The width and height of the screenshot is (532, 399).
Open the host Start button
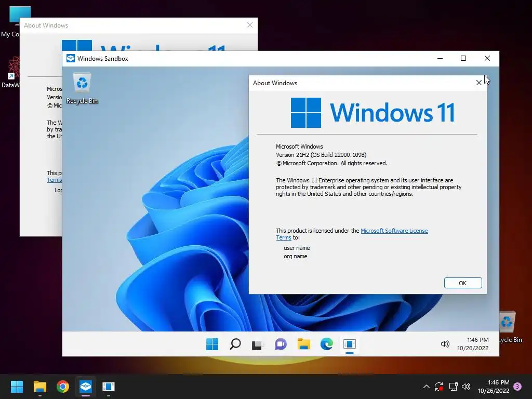click(x=17, y=387)
